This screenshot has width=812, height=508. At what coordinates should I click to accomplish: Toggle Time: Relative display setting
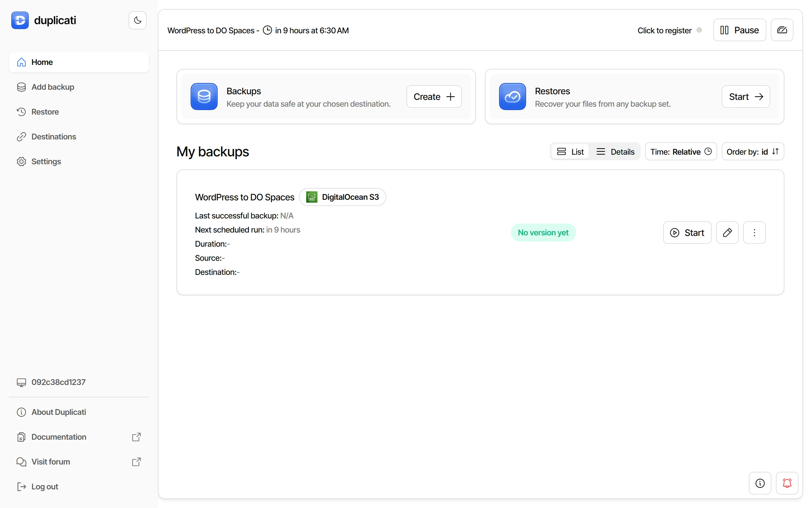pos(681,152)
